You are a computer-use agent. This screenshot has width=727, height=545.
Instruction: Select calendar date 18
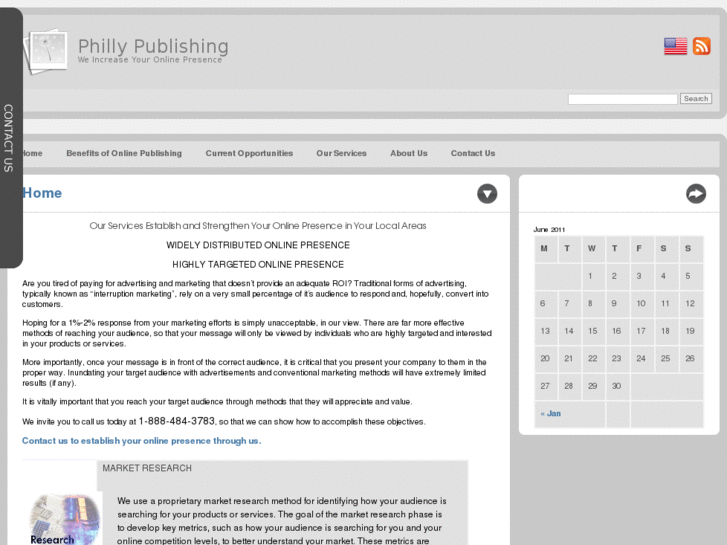tap(665, 331)
